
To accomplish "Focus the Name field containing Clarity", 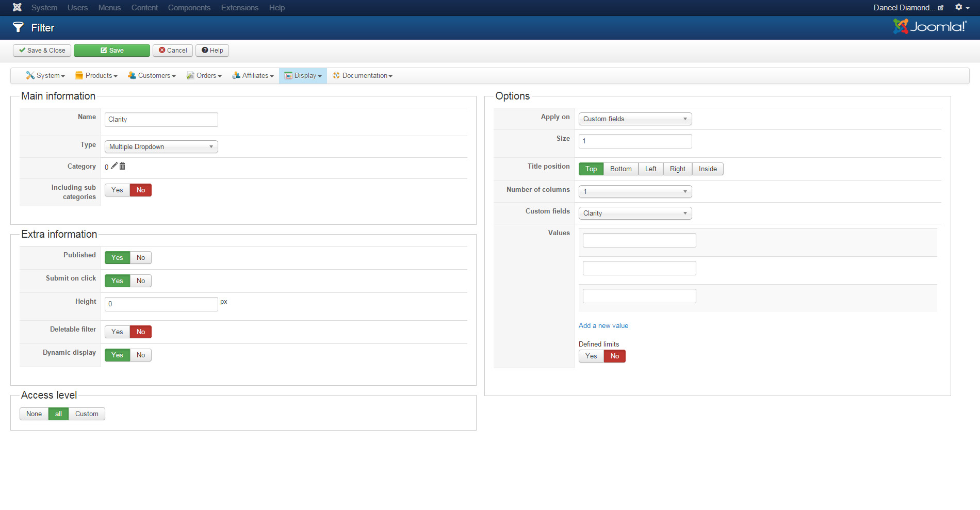I will coord(161,119).
